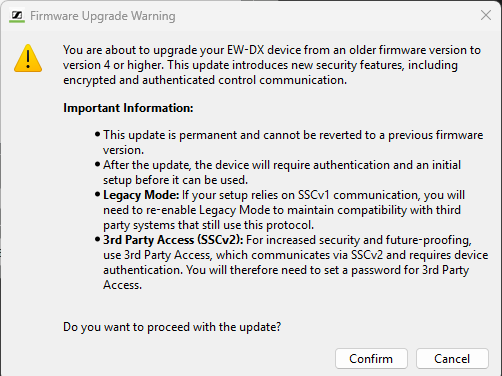The height and width of the screenshot is (376, 502).
Task: Click the Sennheiser logo in the title bar
Action: click(17, 16)
